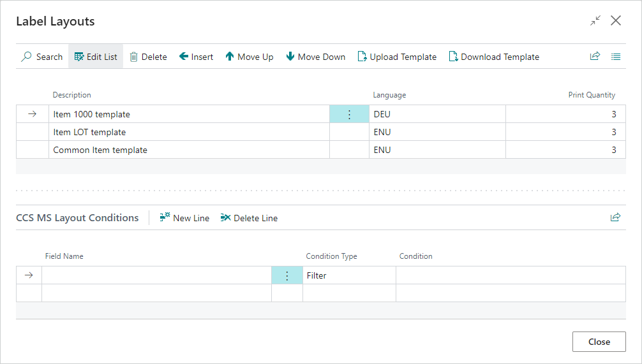This screenshot has width=642, height=364.
Task: Click the Delete trash icon
Action: point(134,57)
